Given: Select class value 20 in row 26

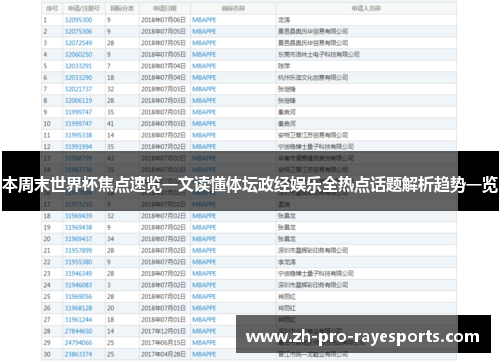Looking at the screenshot, I should [110, 308].
